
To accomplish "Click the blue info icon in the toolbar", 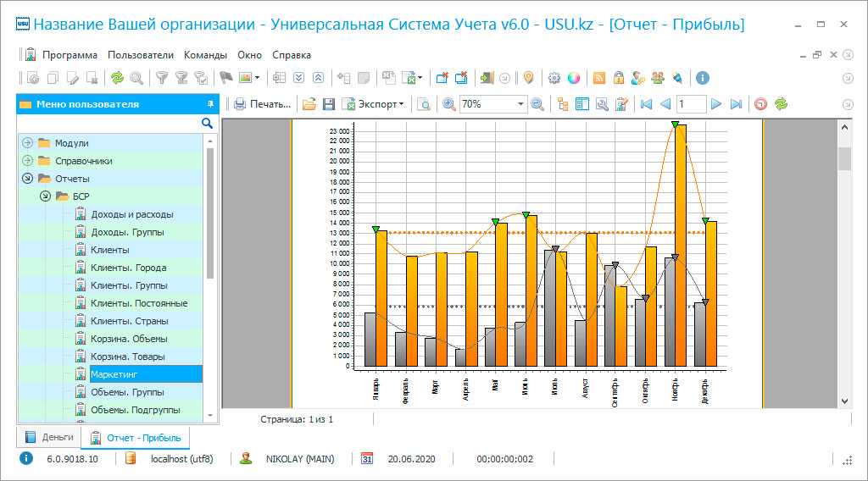I will coord(702,78).
